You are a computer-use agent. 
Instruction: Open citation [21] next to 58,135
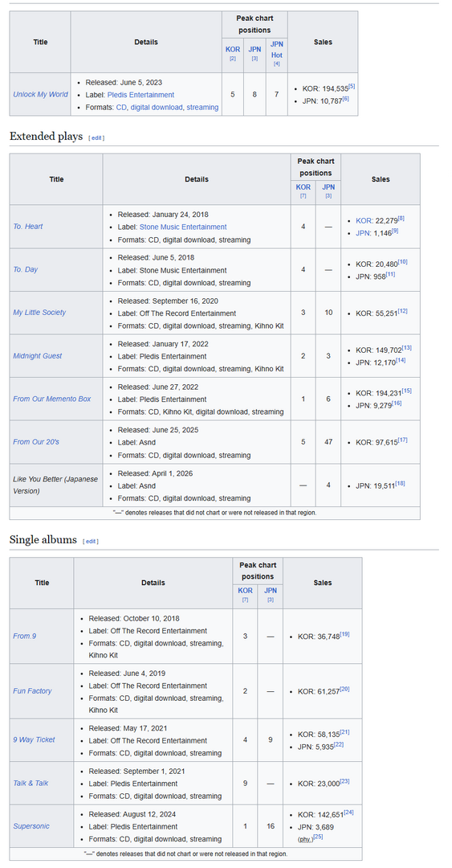(344, 732)
